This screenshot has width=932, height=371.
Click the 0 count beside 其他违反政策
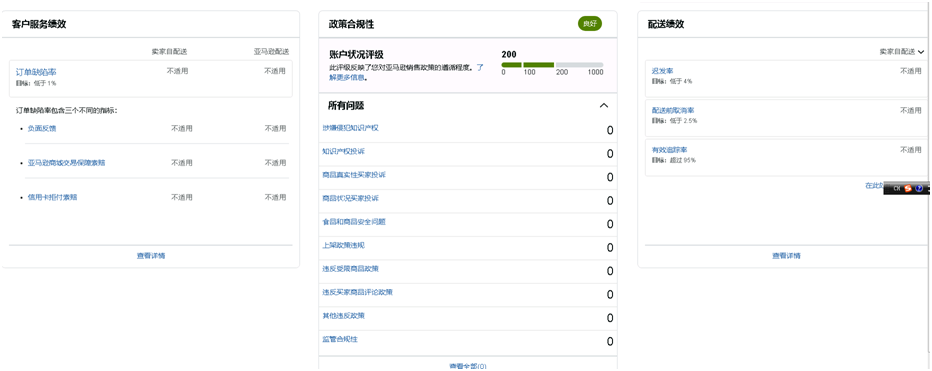pyautogui.click(x=610, y=318)
